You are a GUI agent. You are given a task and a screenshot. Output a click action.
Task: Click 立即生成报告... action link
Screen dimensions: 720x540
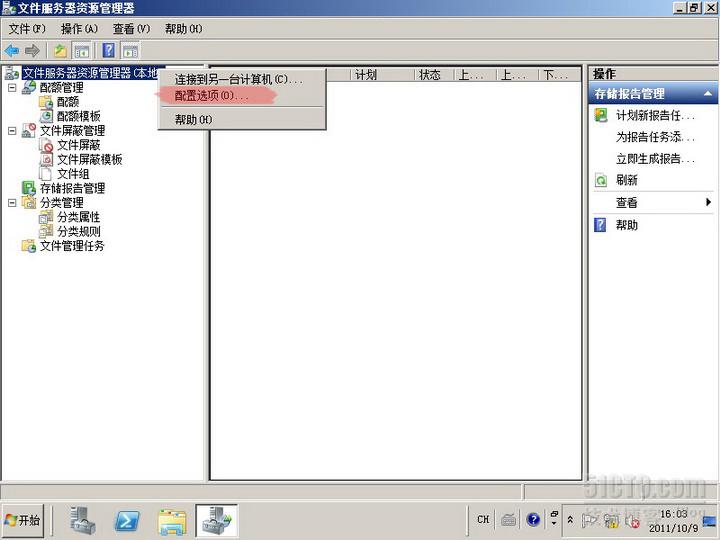pos(655,159)
